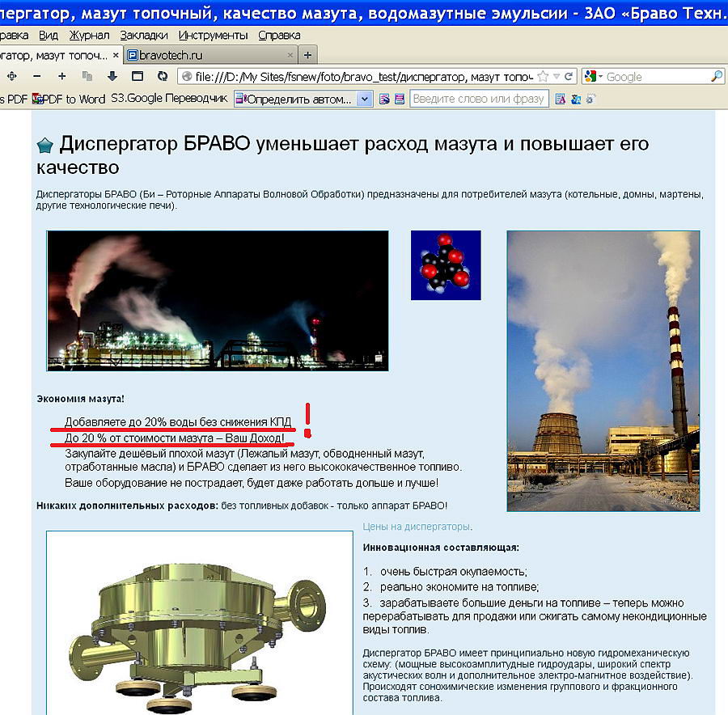Click Инновационная составляющая: heading
Screen dimensions: 728x715
pyautogui.click(x=441, y=548)
